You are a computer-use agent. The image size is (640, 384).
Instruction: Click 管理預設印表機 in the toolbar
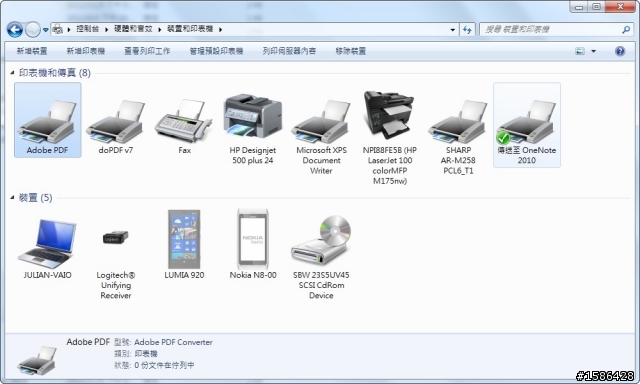216,51
